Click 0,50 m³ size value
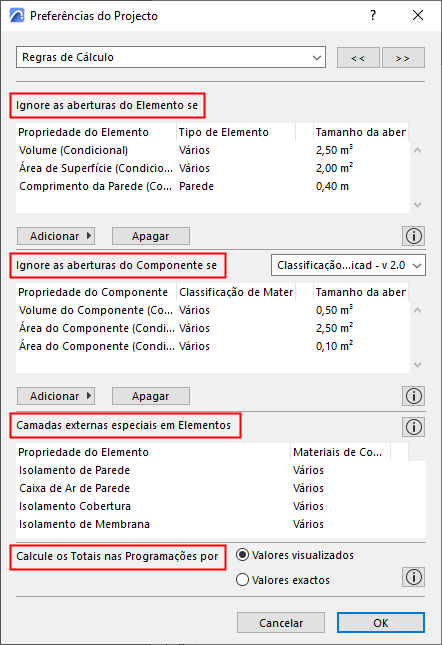442x645 pixels. 334,310
